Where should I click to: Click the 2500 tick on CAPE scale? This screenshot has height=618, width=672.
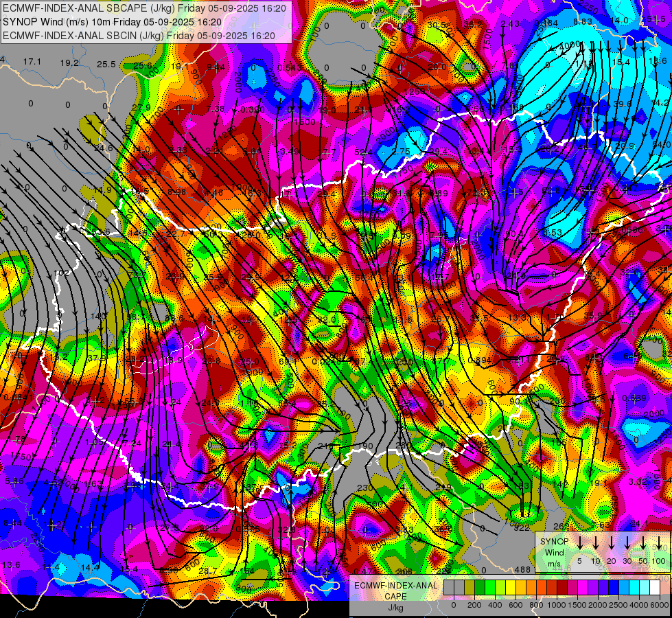[618, 605]
